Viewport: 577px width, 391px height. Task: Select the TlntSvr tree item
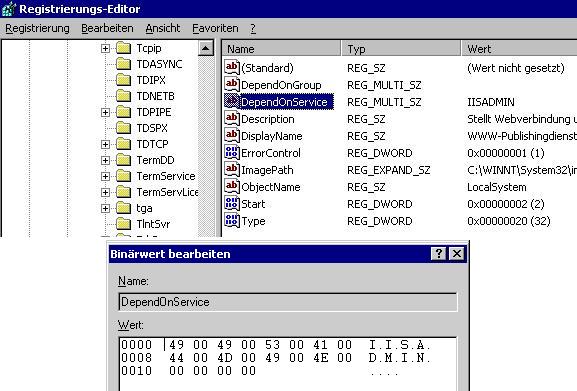tap(153, 224)
